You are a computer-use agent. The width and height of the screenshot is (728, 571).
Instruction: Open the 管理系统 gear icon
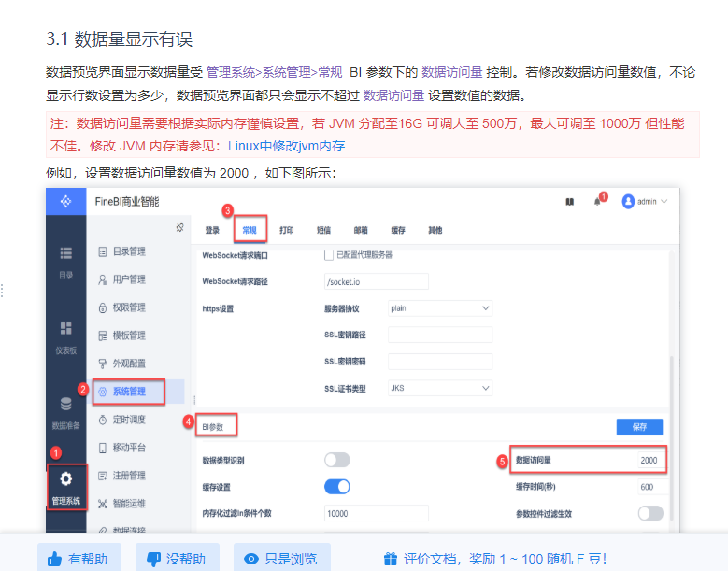tap(66, 478)
